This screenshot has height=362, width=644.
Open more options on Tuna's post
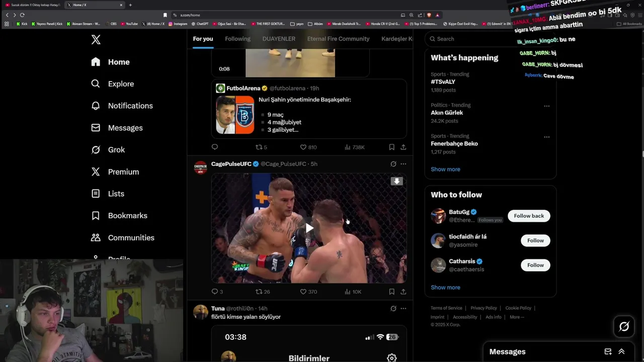(x=403, y=308)
